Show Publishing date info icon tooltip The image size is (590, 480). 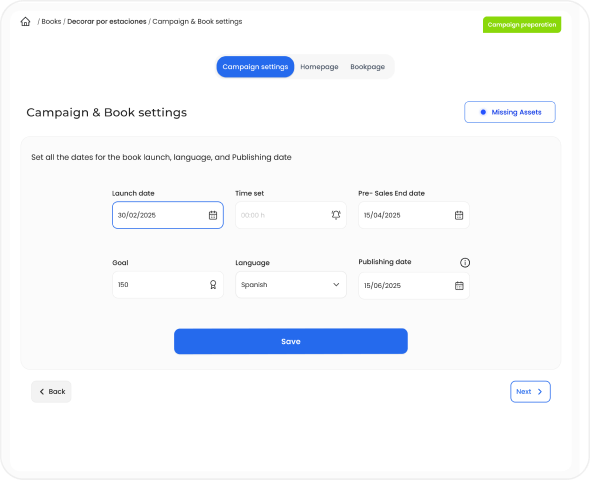pos(465,263)
